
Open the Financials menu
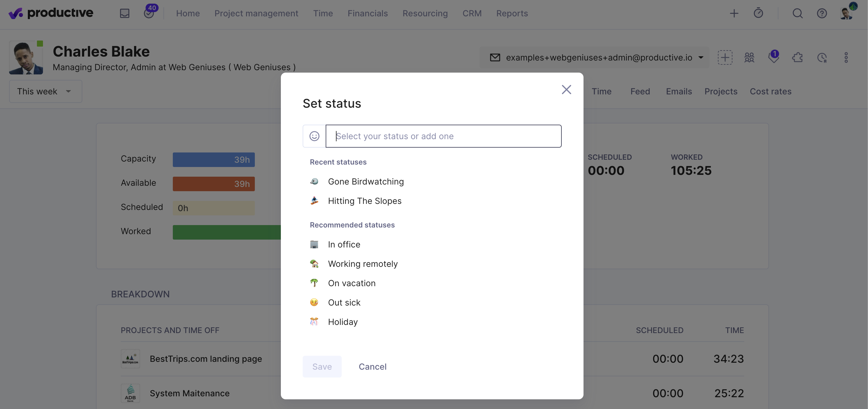pos(368,14)
